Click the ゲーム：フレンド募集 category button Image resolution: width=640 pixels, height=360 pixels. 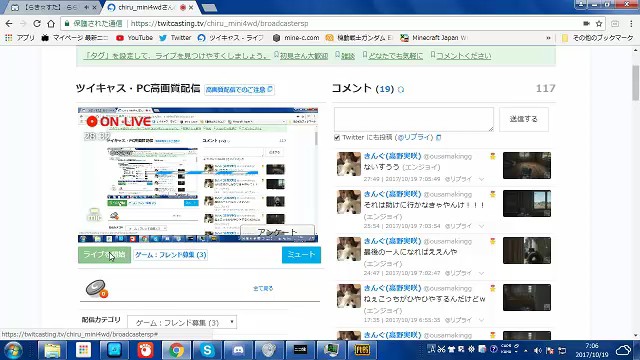coord(171,255)
